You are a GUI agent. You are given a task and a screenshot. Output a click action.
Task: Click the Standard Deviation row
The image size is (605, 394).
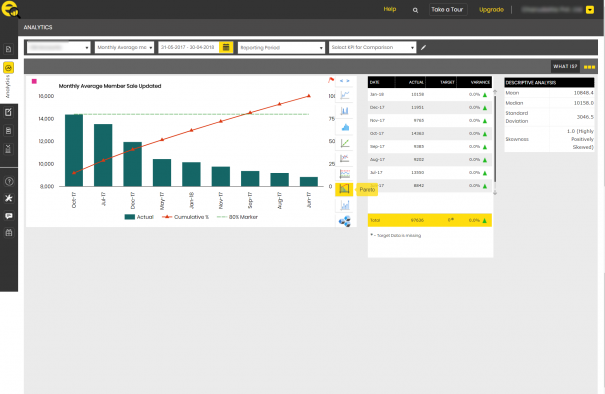[549, 117]
